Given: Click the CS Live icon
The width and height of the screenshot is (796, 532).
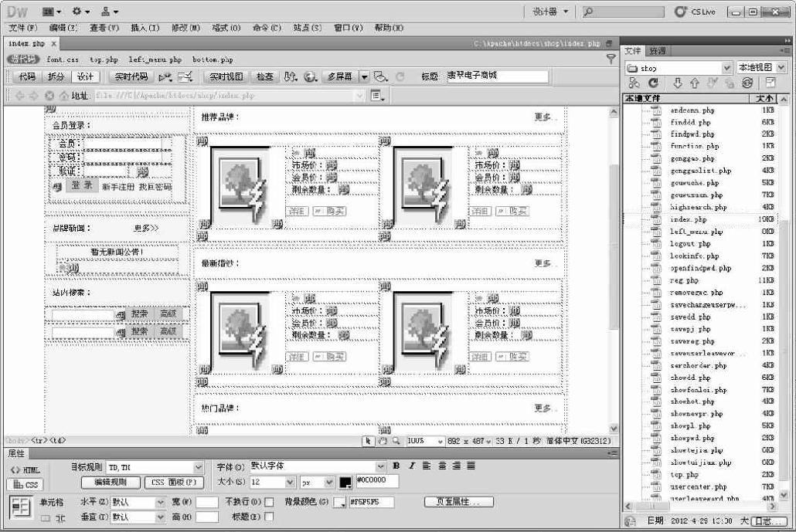Looking at the screenshot, I should 681,11.
